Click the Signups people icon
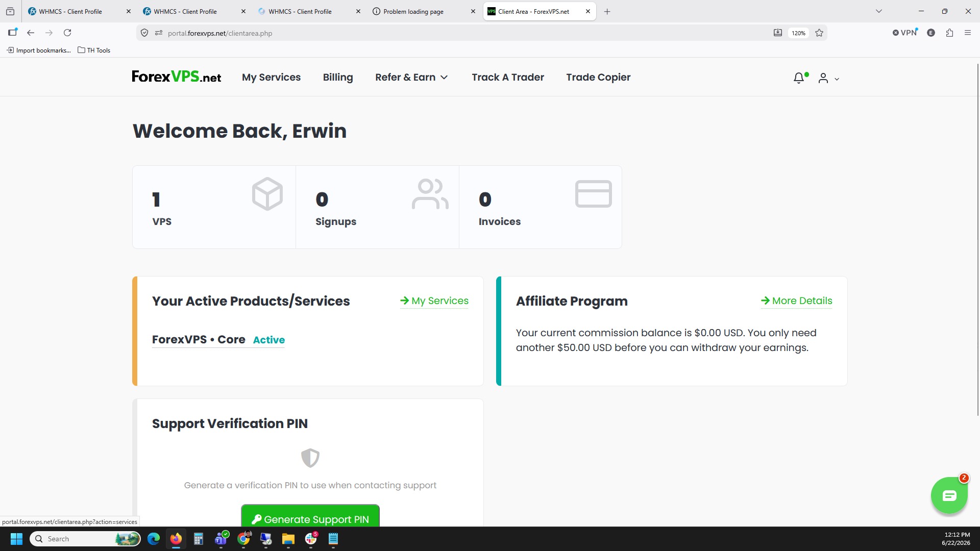Viewport: 980px width, 551px height. pos(430,194)
